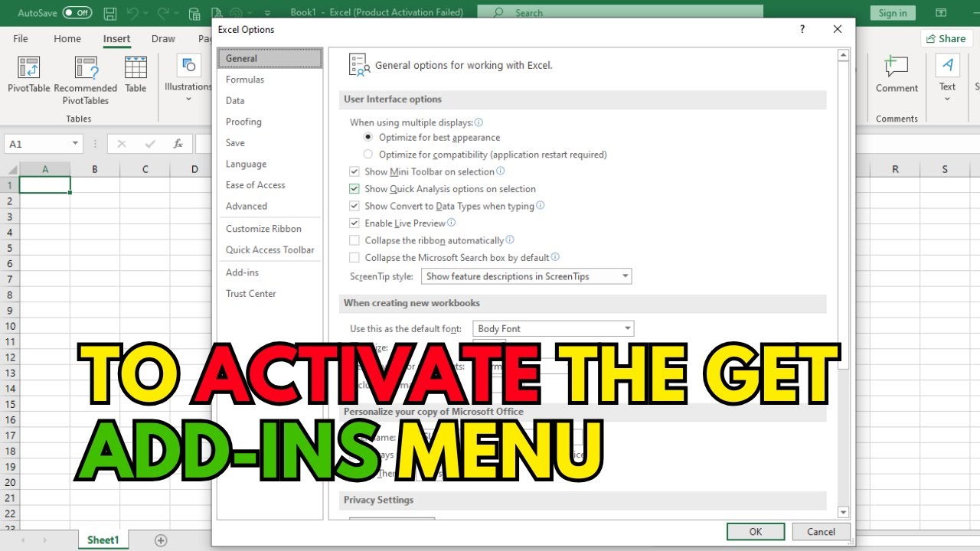Open the Customize Ribbon category

(269, 229)
